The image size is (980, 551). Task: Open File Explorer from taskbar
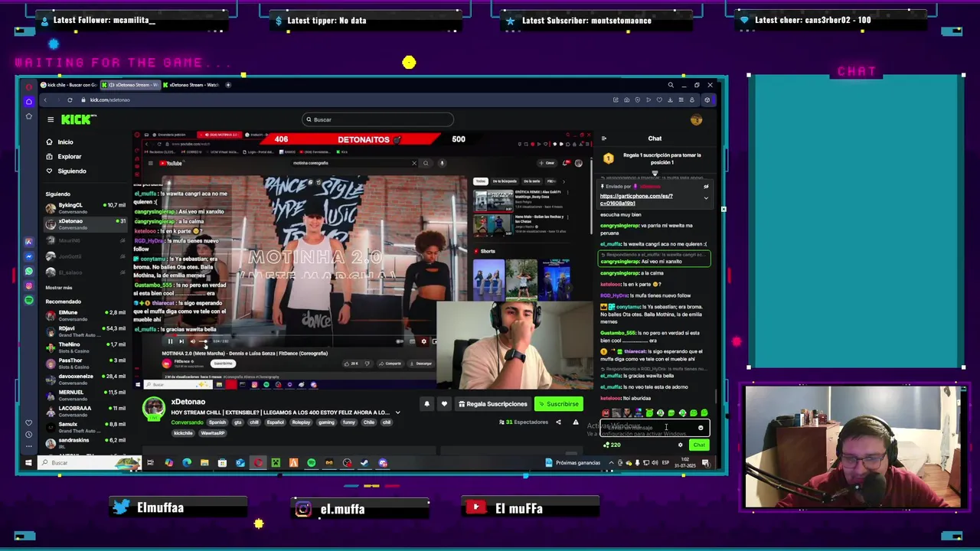(204, 462)
